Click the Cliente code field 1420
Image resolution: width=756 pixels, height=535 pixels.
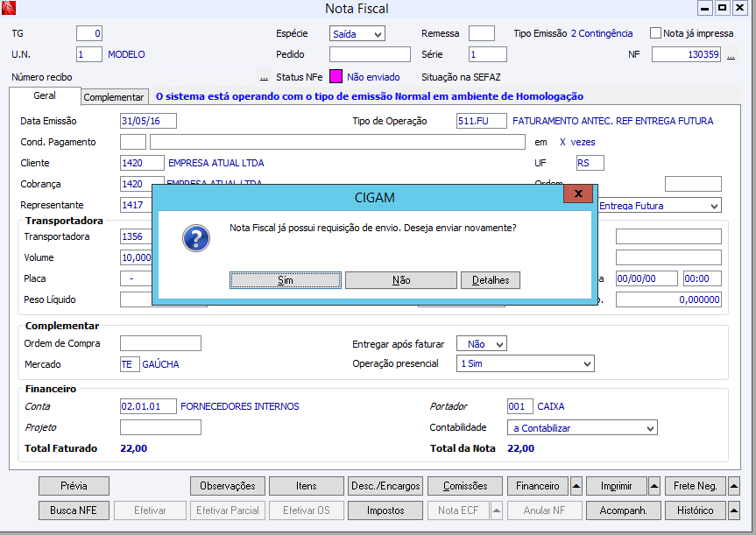142,163
